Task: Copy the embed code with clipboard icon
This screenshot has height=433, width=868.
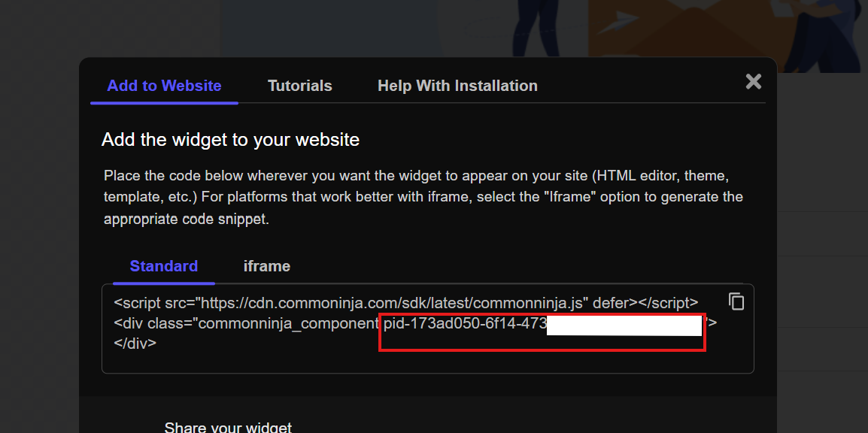Action: (x=736, y=301)
